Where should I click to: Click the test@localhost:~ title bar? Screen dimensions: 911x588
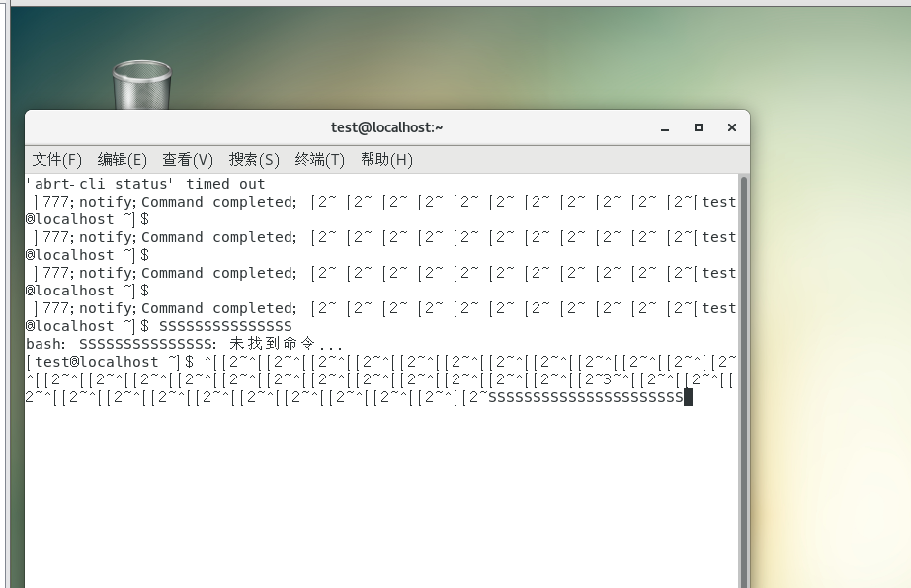387,127
